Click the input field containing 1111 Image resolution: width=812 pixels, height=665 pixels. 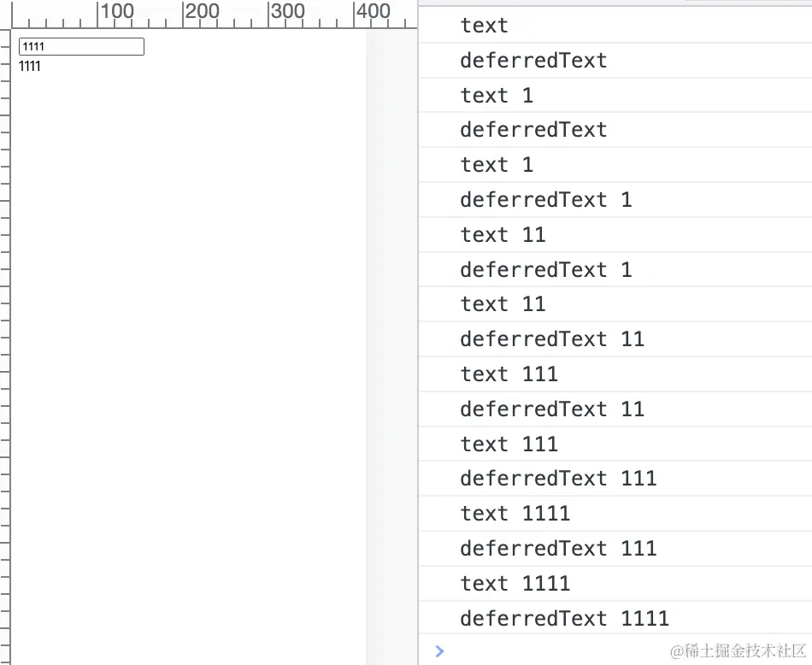[x=81, y=47]
